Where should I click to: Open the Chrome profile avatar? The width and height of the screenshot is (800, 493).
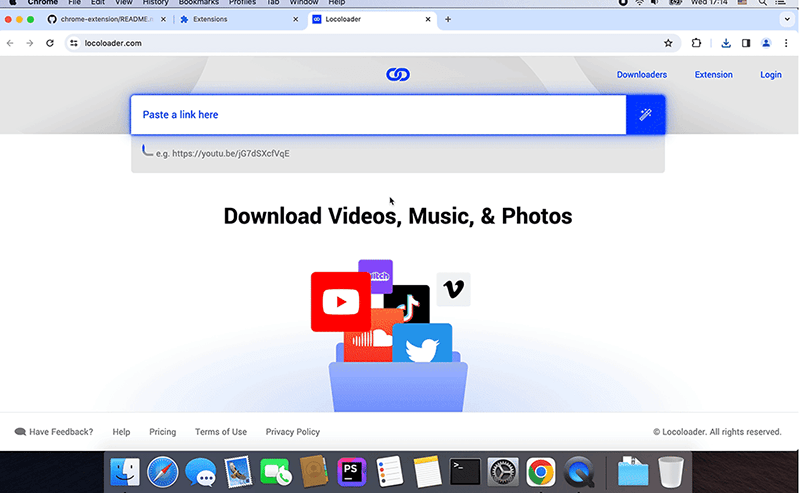(766, 43)
